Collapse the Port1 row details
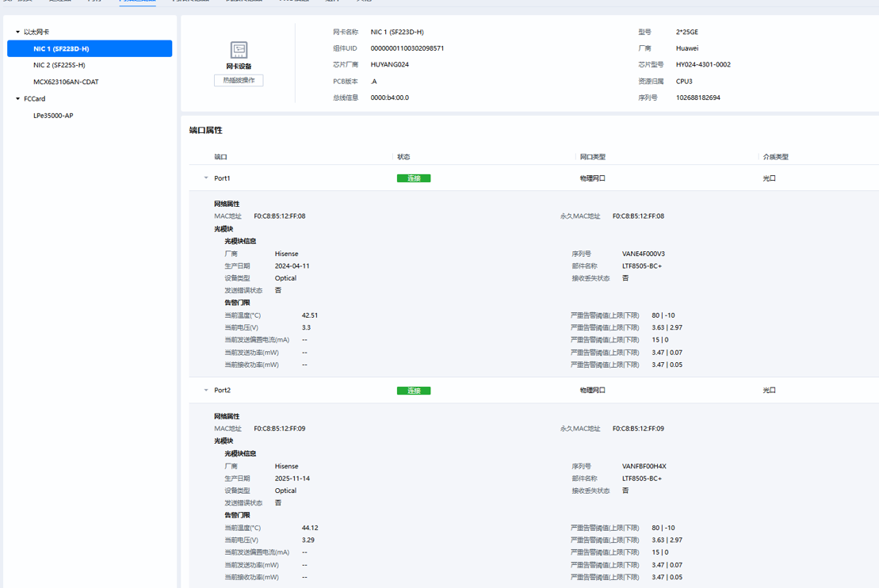 click(x=206, y=178)
